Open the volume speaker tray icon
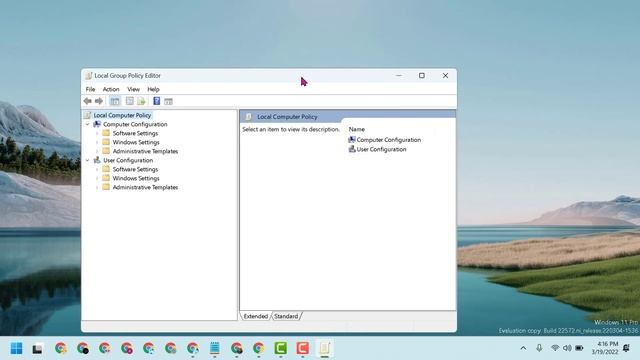Viewport: 640px width, 360px height. pos(567,348)
